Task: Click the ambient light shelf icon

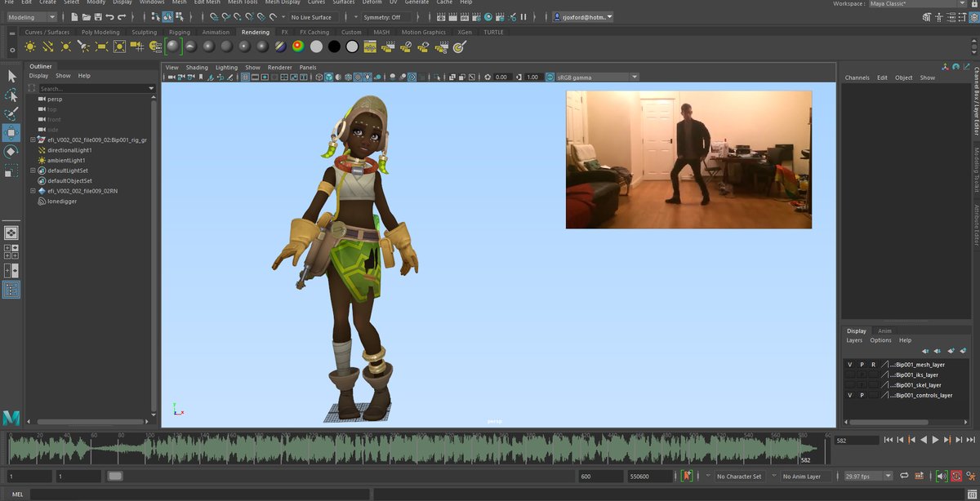Action: (30, 47)
